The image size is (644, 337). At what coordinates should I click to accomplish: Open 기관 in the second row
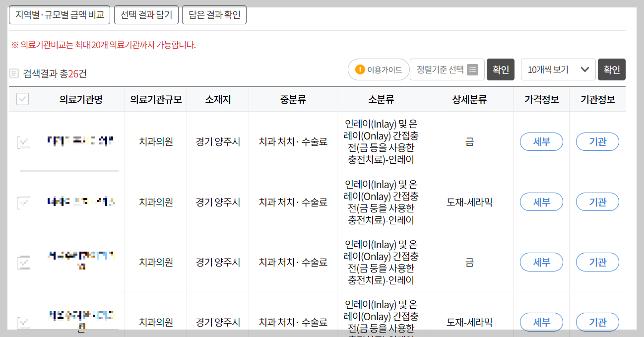(x=597, y=202)
